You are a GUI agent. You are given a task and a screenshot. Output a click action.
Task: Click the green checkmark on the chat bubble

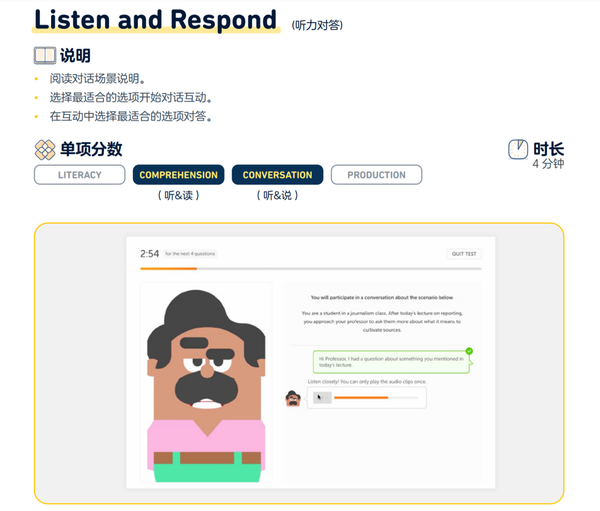(469, 351)
